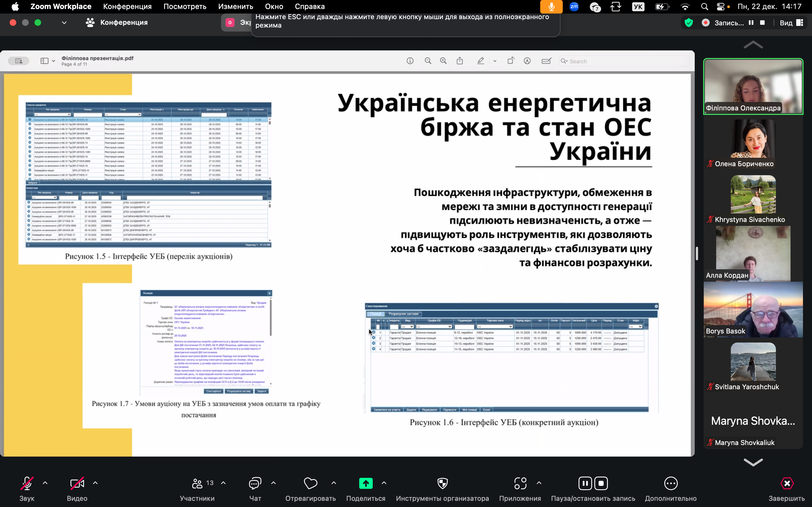Open Инструменты организатора shield icon
The height and width of the screenshot is (507, 812).
click(442, 484)
